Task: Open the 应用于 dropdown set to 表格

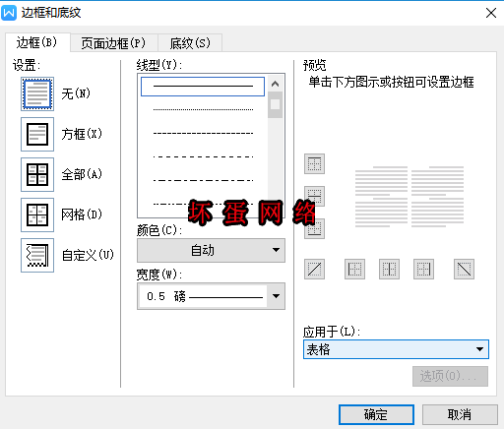Action: pyautogui.click(x=396, y=349)
